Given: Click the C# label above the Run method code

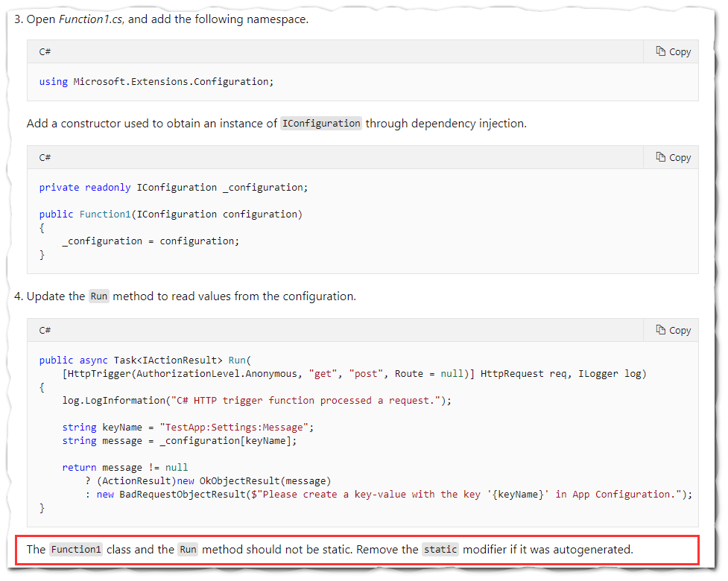Looking at the screenshot, I should [x=45, y=330].
